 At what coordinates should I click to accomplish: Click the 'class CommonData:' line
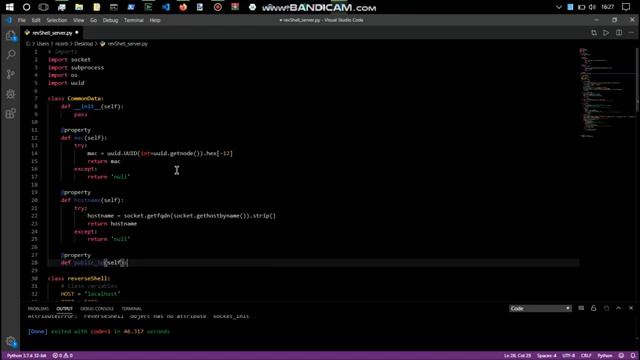coord(75,98)
